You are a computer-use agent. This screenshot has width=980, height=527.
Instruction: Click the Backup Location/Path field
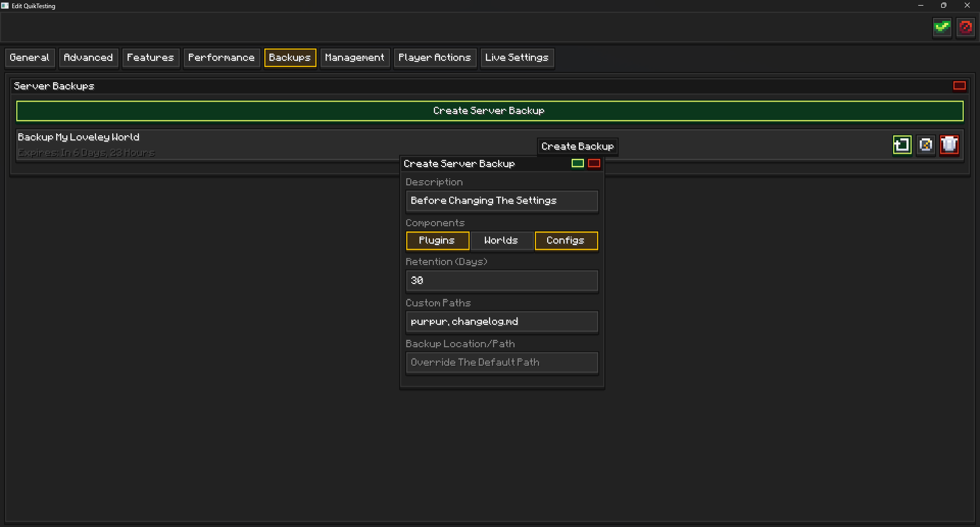tap(502, 363)
